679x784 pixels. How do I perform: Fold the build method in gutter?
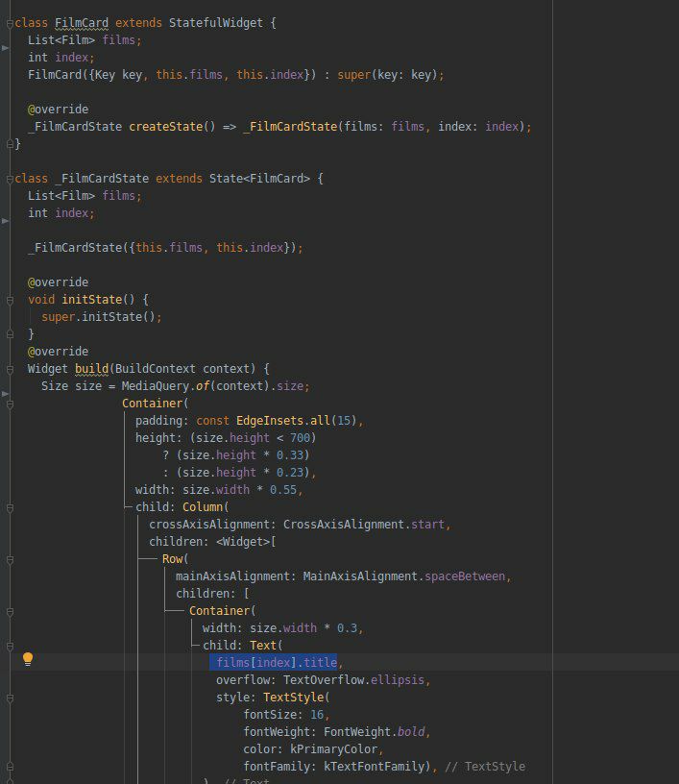(x=10, y=369)
